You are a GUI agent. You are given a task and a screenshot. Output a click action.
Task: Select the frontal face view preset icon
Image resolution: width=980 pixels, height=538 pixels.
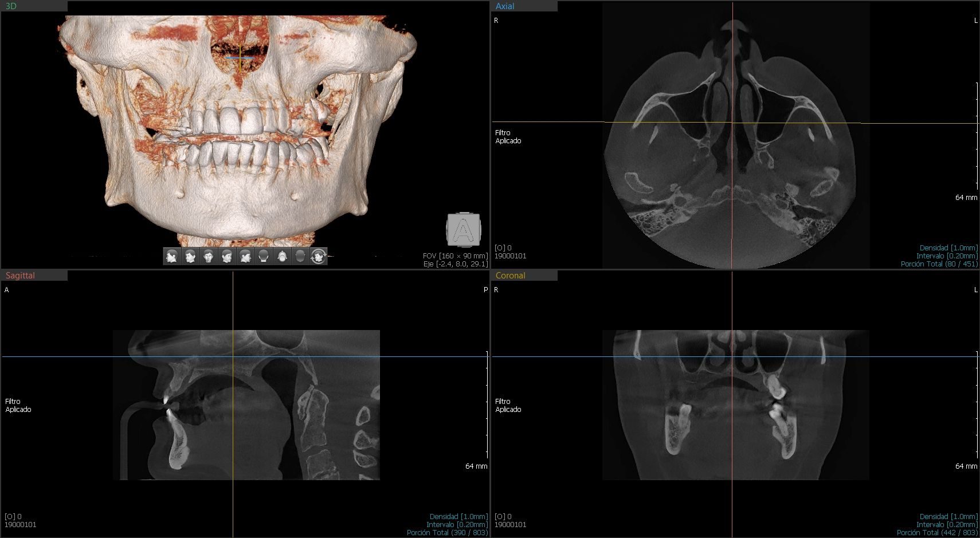(209, 256)
